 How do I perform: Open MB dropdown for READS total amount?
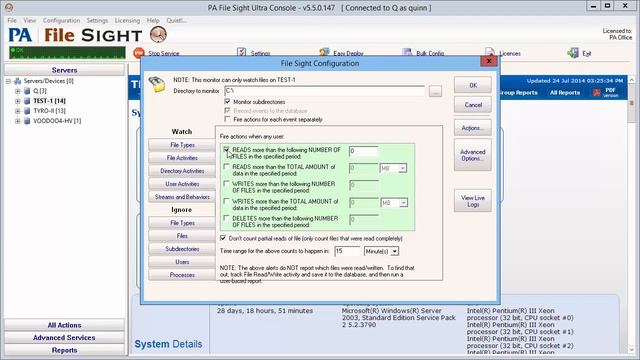(402, 168)
